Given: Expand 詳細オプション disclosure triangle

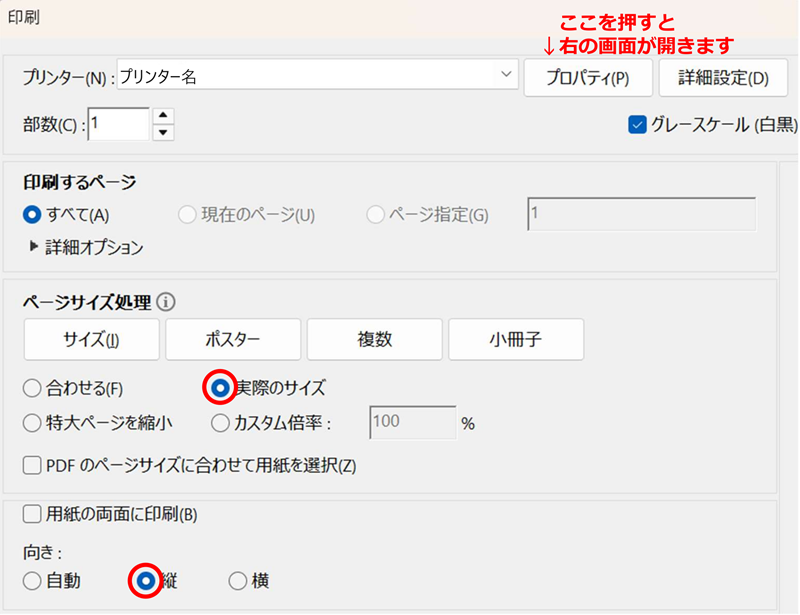Looking at the screenshot, I should click(34, 247).
